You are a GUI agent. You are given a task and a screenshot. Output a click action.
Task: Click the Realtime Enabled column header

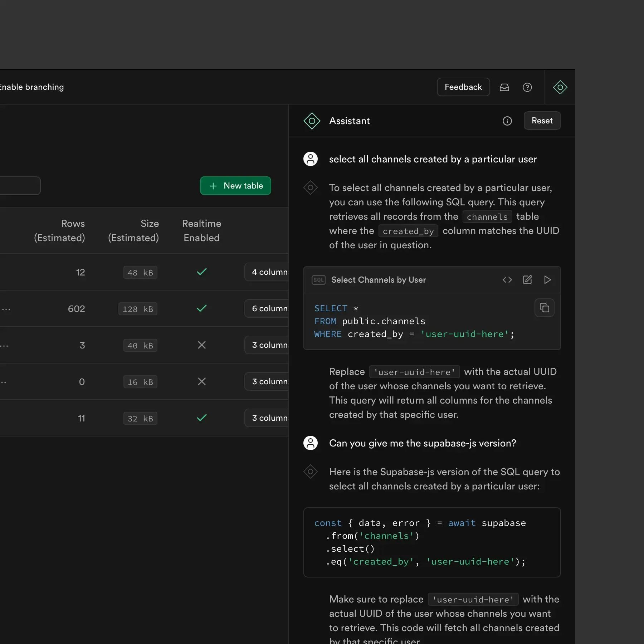coord(201,231)
